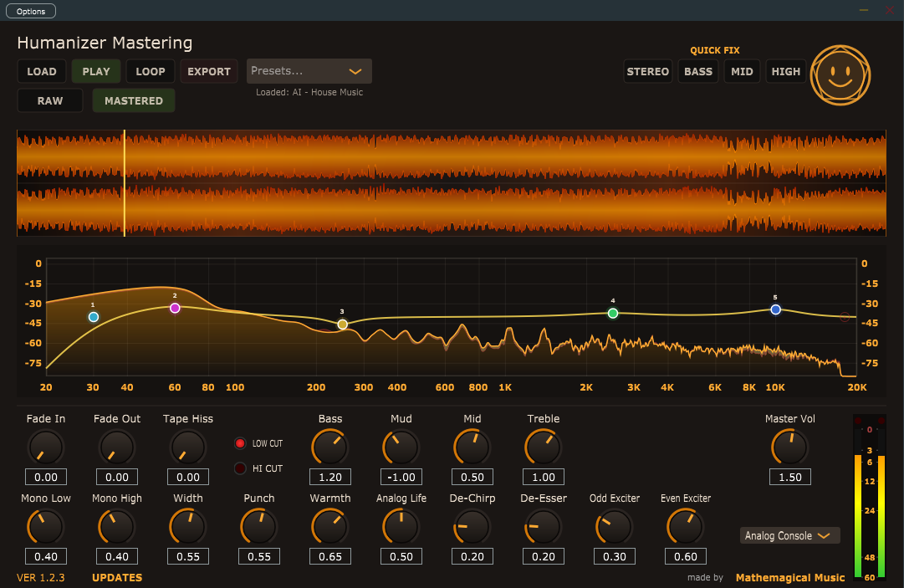The image size is (904, 588).
Task: Click the EXPORT button
Action: tap(209, 71)
